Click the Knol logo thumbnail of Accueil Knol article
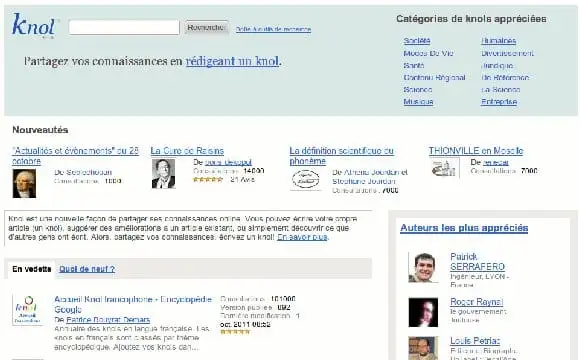Viewport: 580px width, 360px height. click(x=27, y=310)
